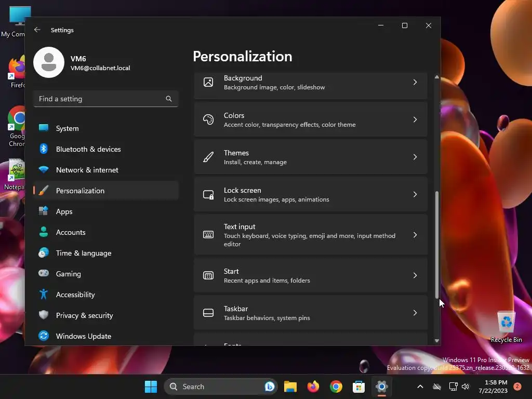Open Accessibility section
This screenshot has width=532, height=399.
point(106,295)
